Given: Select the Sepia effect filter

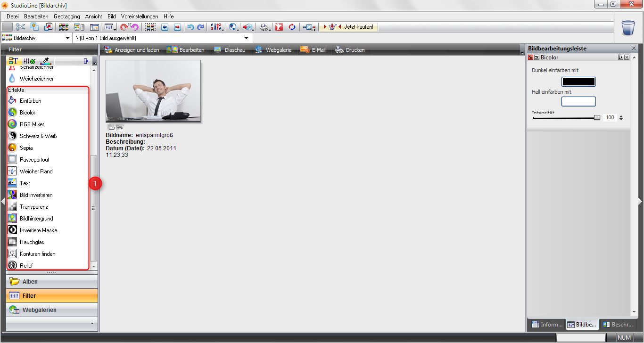Looking at the screenshot, I should click(26, 148).
